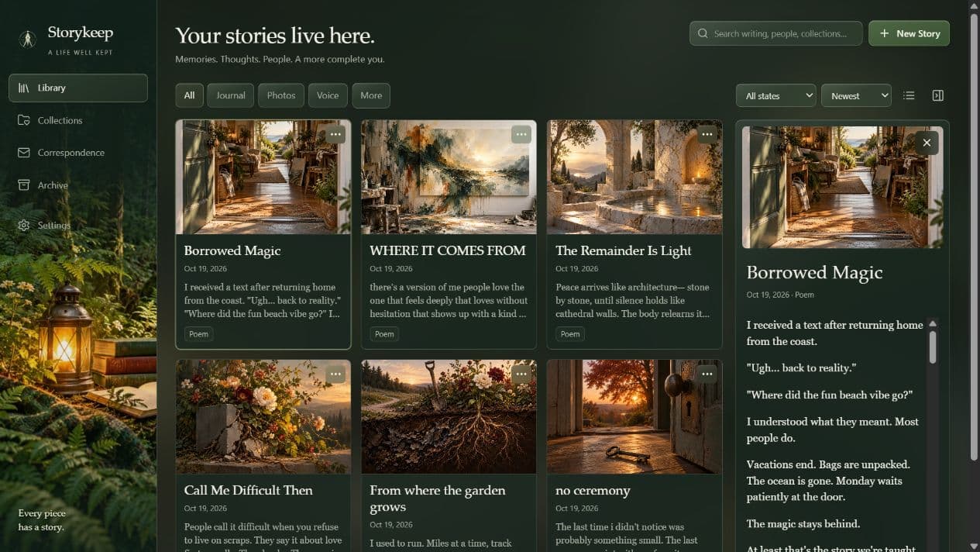
Task: Click the preview panel cover image
Action: click(842, 187)
